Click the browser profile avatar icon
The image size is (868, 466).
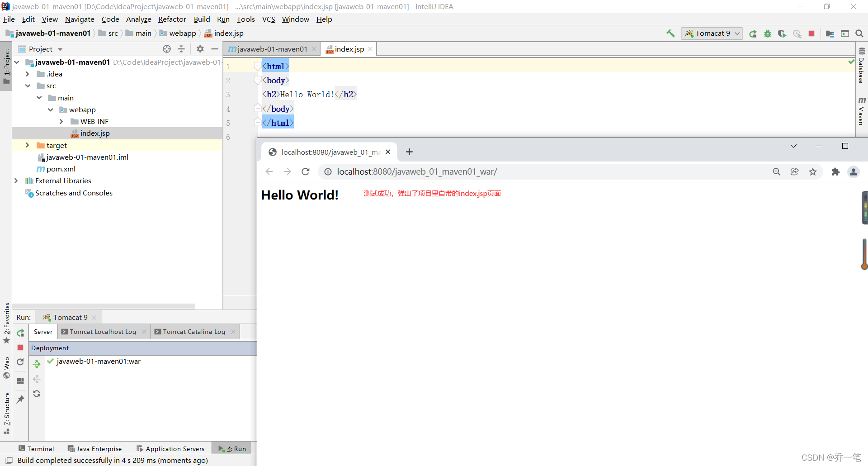[854, 171]
